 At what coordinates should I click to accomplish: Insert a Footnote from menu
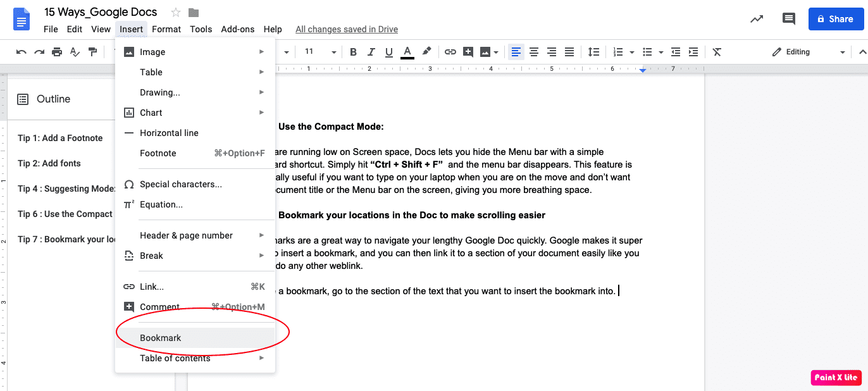[195, 153]
